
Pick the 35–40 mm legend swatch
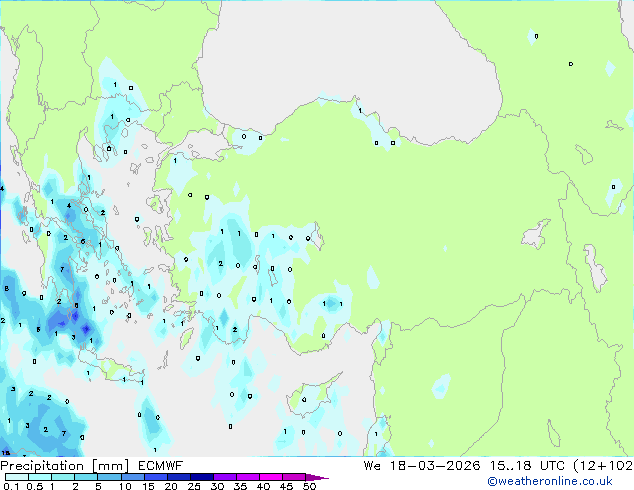tap(247, 477)
